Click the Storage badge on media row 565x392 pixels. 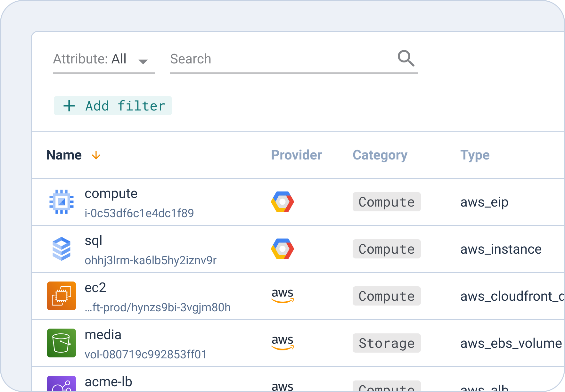[386, 343]
